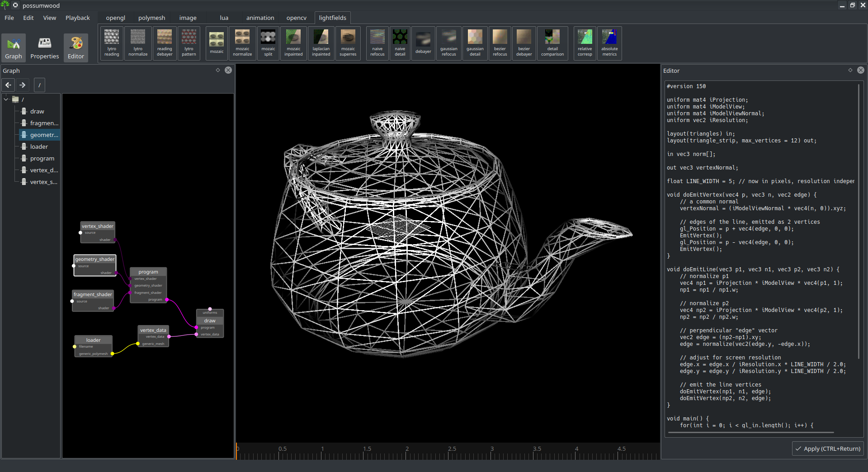This screenshot has height=472, width=868.
Task: Choose the debayer toolbar icon
Action: pos(423,43)
